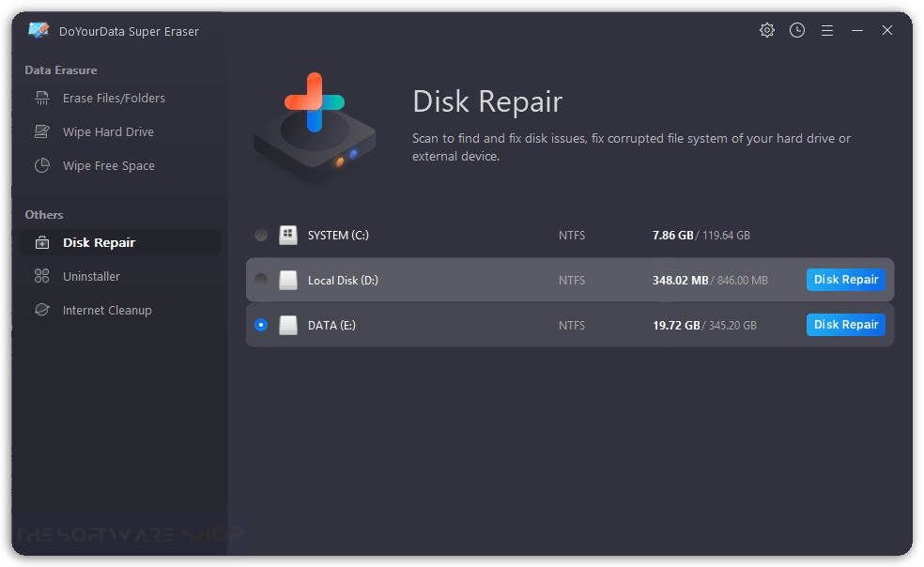The height and width of the screenshot is (567, 924).
Task: Click the pie-chart icon beside Wipe Free Space
Action: [42, 165]
